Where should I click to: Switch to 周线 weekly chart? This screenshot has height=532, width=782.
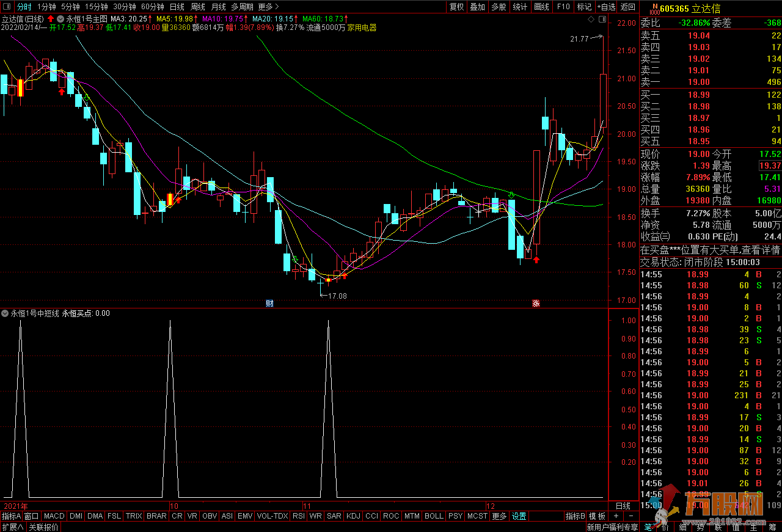[x=197, y=7]
